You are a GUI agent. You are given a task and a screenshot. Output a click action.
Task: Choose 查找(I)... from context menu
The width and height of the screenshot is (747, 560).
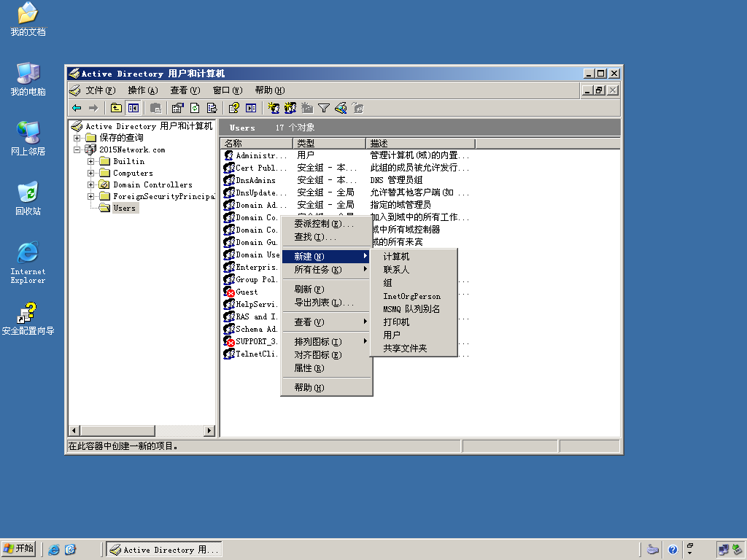tap(326, 237)
